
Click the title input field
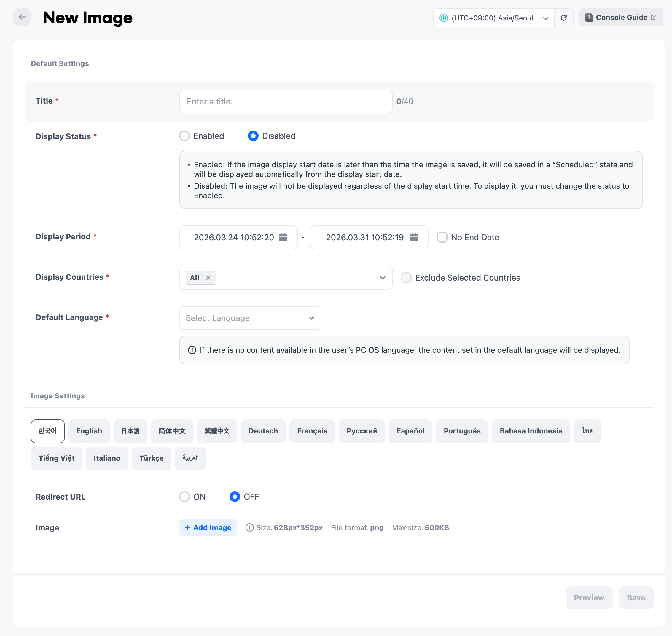coord(285,101)
